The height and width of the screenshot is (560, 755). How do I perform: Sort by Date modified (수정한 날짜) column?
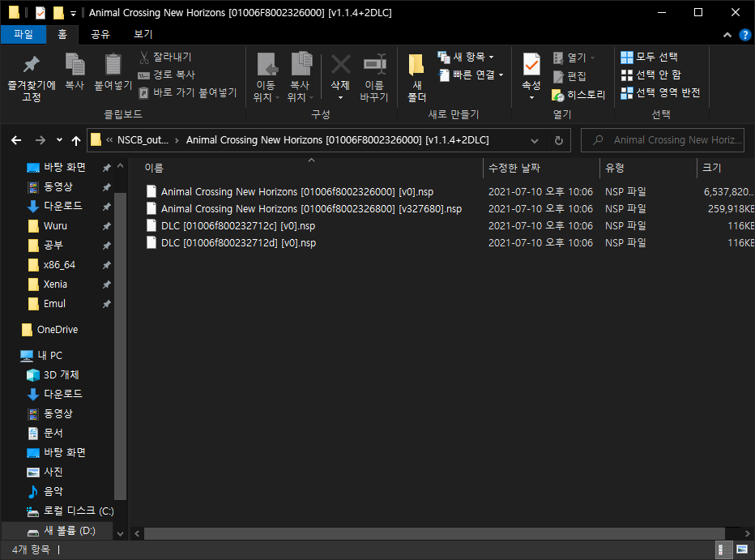(x=541, y=168)
